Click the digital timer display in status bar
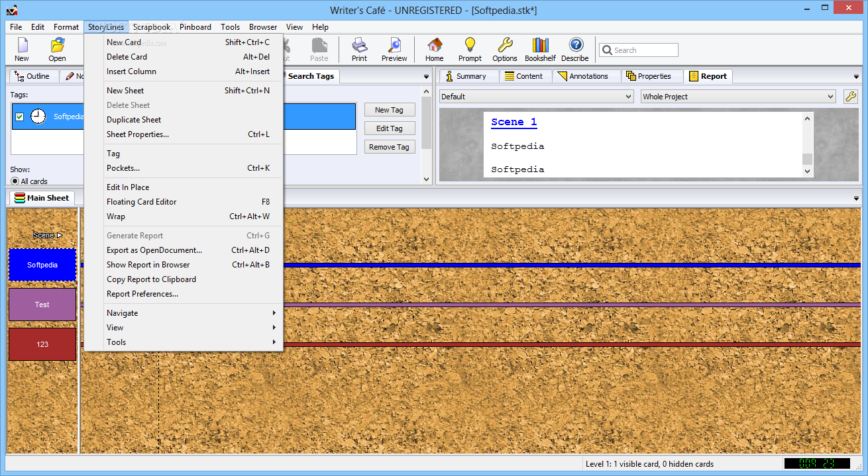The image size is (868, 476). (817, 463)
